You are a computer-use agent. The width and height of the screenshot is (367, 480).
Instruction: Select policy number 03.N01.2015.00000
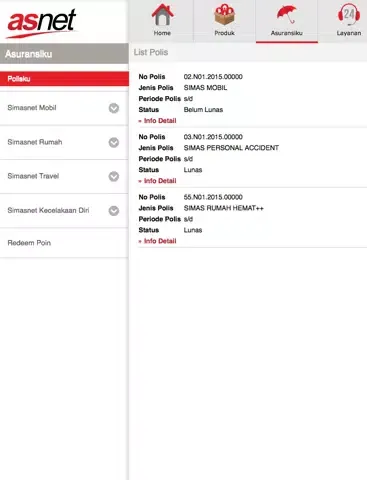coord(213,137)
